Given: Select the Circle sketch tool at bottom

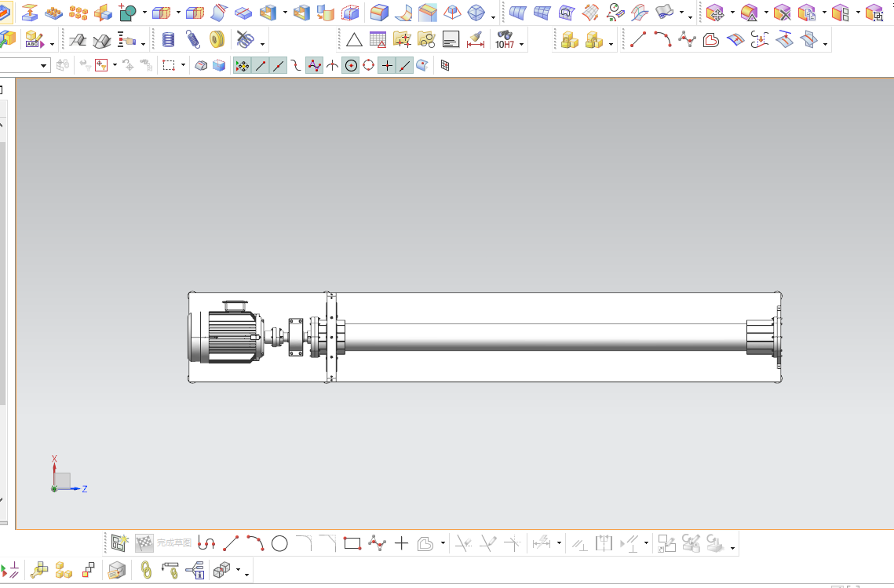Looking at the screenshot, I should (279, 543).
